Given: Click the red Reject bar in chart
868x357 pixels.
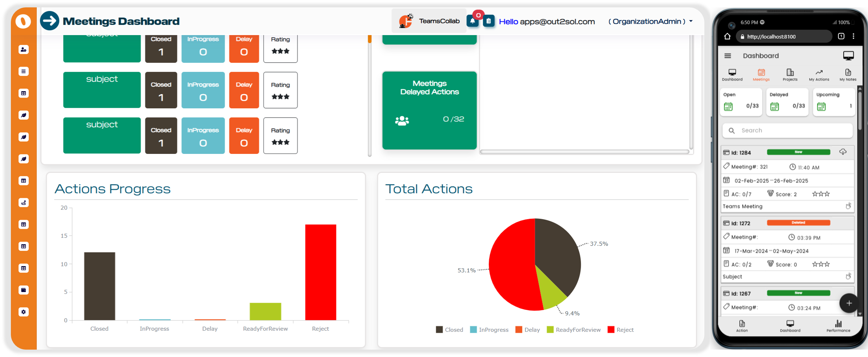Looking at the screenshot, I should click(x=321, y=272).
